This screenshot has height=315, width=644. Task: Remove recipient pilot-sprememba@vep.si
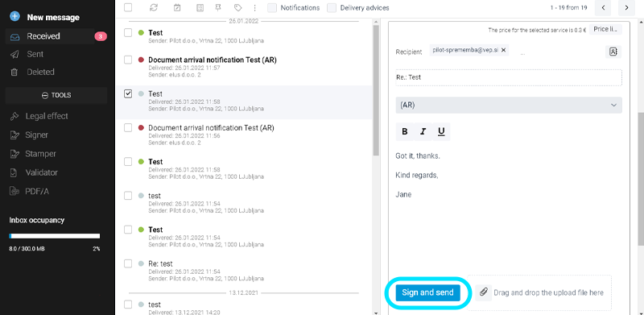503,50
